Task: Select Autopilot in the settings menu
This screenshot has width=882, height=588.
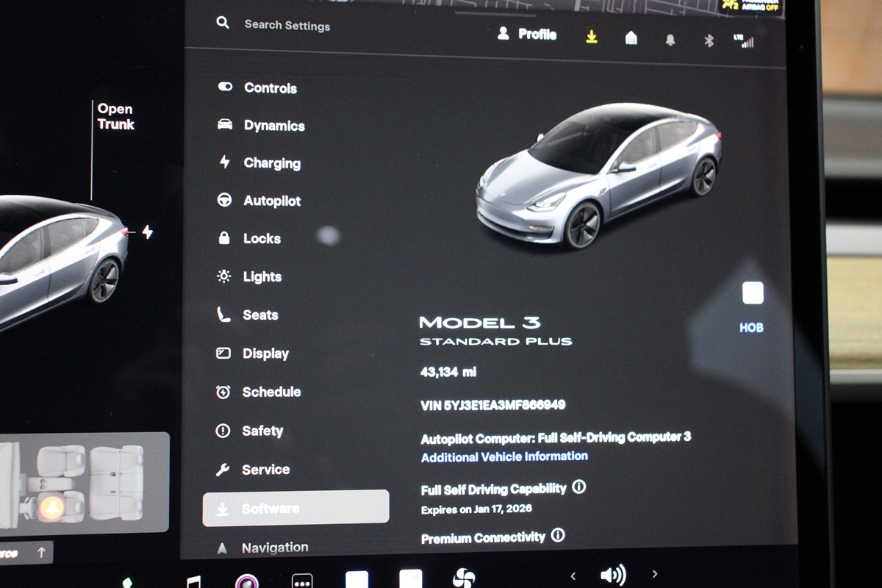Action: (271, 201)
